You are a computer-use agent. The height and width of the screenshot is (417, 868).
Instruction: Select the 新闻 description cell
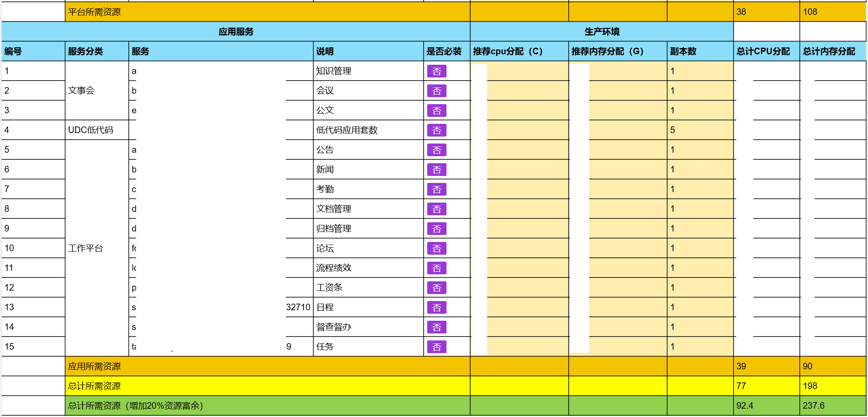click(369, 169)
